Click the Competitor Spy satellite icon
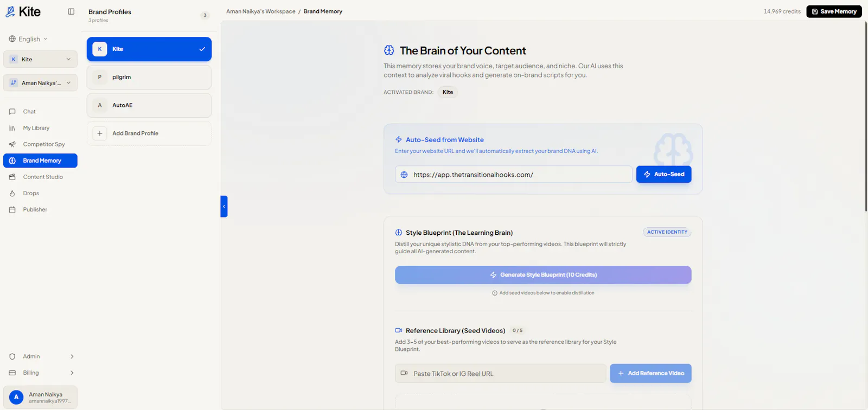This screenshot has height=410, width=868. (12, 144)
